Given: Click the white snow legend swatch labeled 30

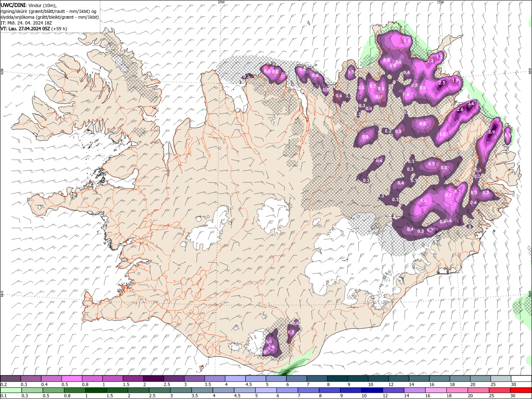Looking at the screenshot, I should 521,378.
